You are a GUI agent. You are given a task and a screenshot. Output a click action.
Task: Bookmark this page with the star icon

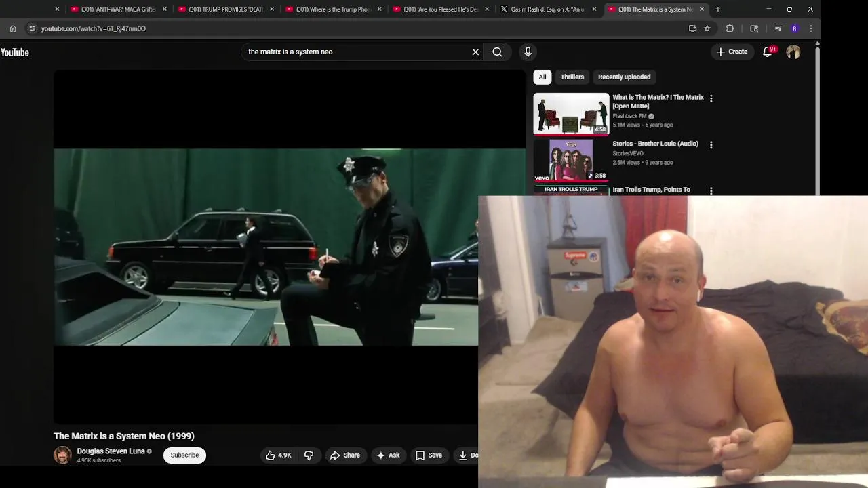coord(707,28)
